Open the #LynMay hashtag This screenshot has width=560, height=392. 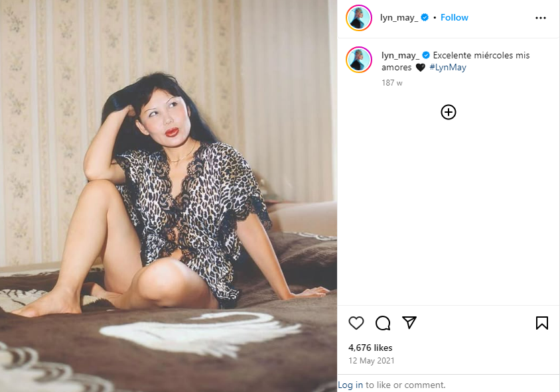(x=448, y=67)
